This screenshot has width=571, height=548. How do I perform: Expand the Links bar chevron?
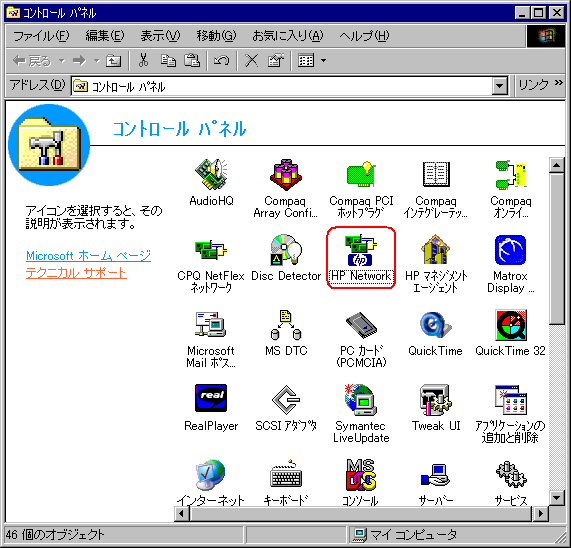click(559, 83)
